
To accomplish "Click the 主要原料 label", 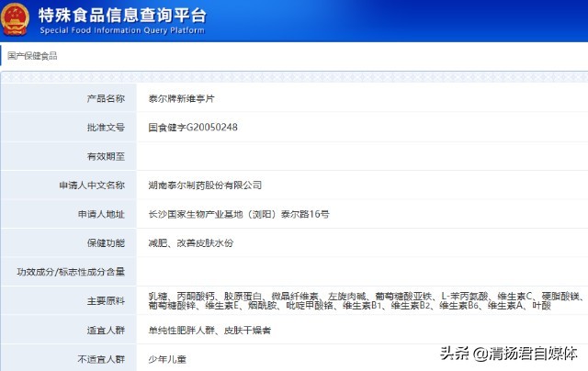I will tap(106, 301).
